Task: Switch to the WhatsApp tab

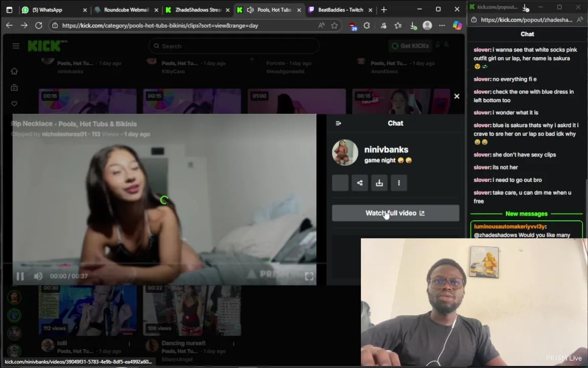Action: coord(47,10)
